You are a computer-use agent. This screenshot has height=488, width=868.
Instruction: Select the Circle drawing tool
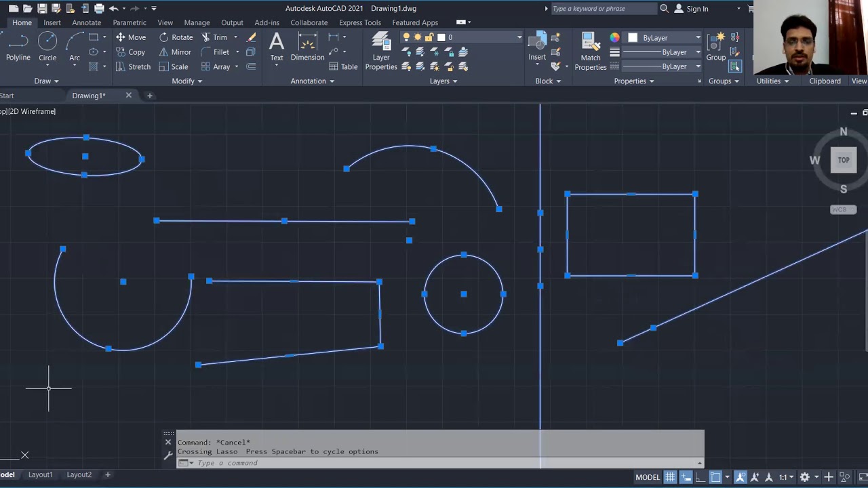47,47
